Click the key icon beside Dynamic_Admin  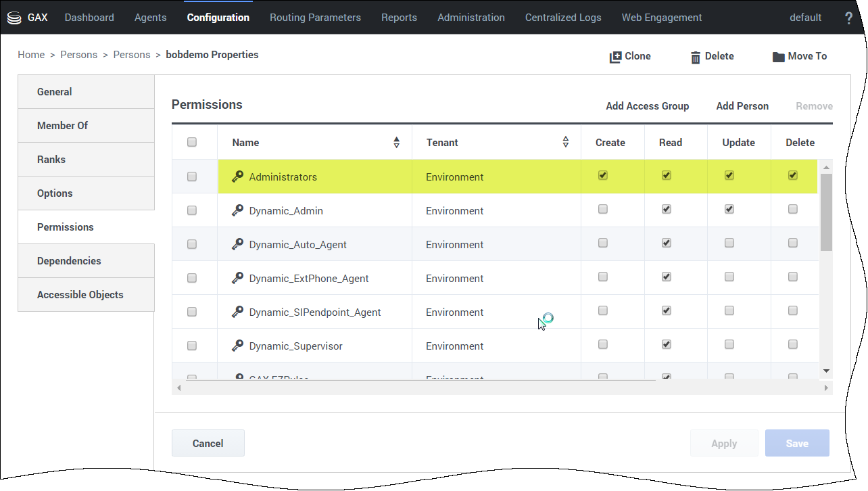point(237,210)
